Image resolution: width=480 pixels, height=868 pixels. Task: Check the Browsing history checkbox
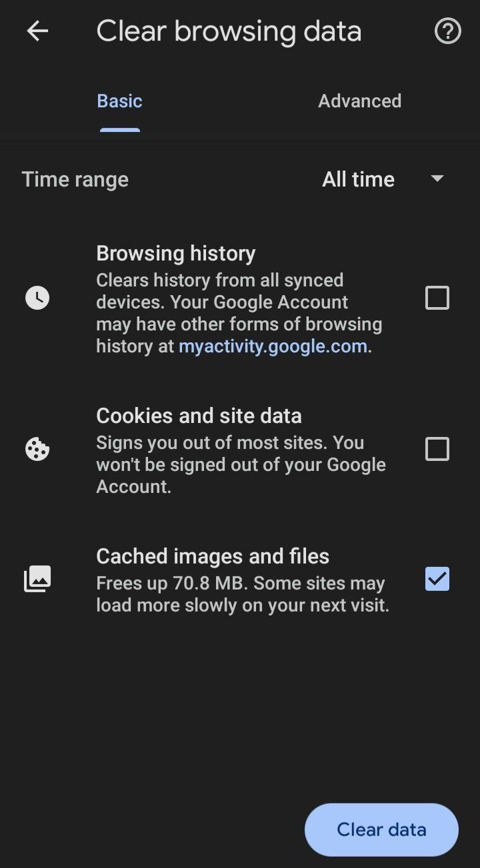(x=437, y=298)
